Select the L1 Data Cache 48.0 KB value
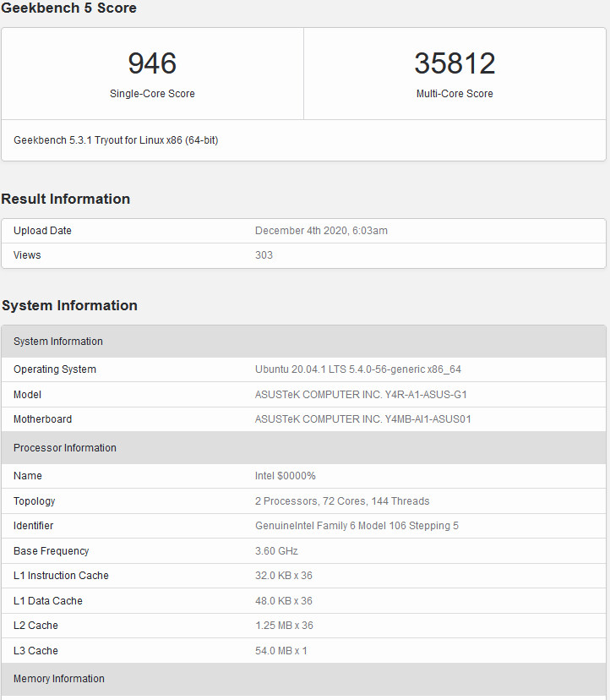The image size is (610, 700). pyautogui.click(x=283, y=601)
